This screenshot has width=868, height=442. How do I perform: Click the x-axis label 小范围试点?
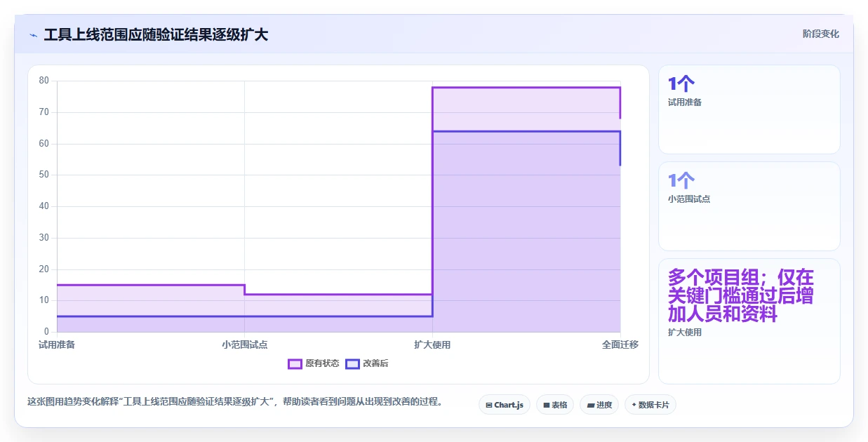click(245, 344)
